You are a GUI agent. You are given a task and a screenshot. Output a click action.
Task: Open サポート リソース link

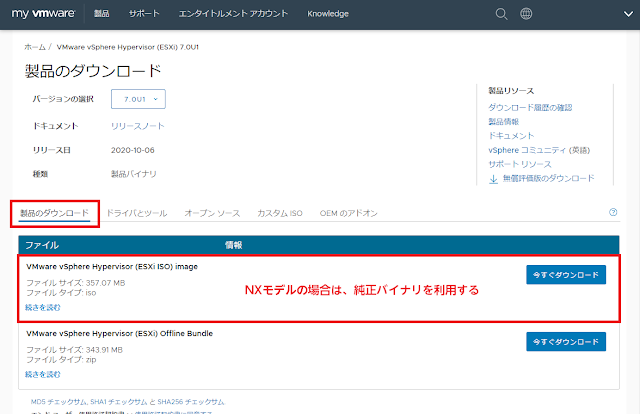[x=520, y=164]
